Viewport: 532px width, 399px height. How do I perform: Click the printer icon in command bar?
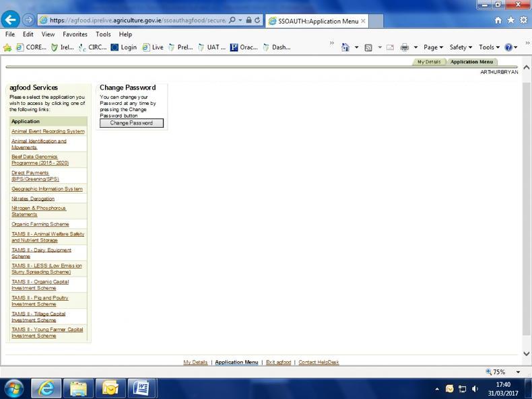pos(405,47)
